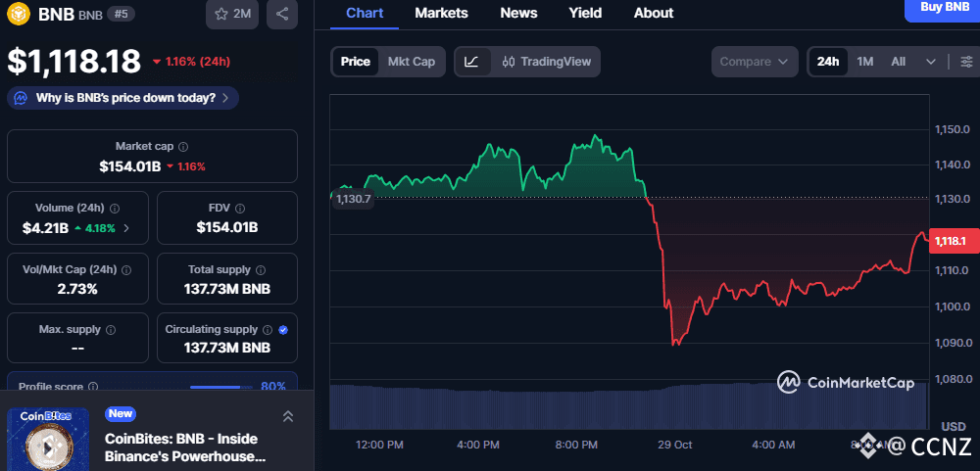Open "Why is BNB's price down today?"
Image resolution: width=980 pixels, height=471 pixels.
click(123, 98)
